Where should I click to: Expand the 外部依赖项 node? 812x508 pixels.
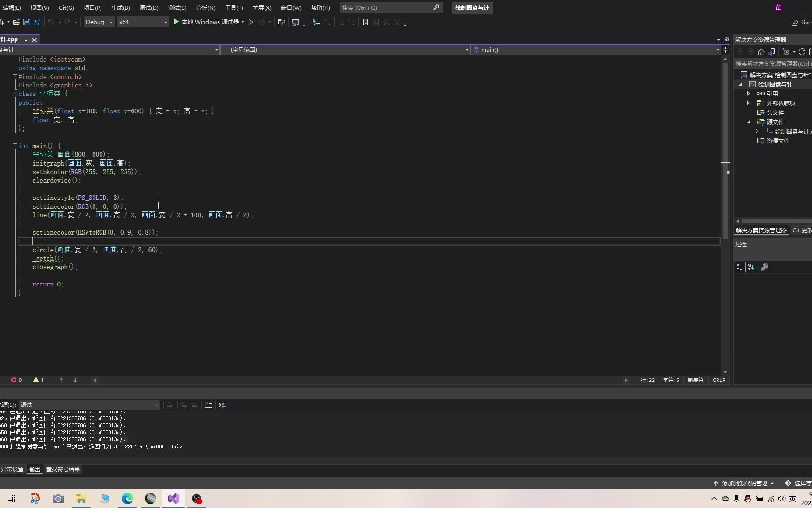click(x=749, y=103)
